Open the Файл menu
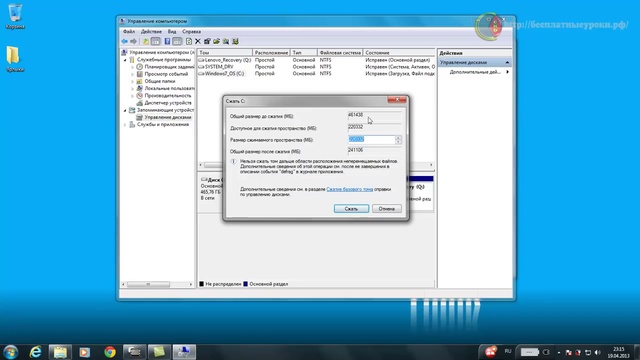This screenshot has width=640, height=360. 129,31
